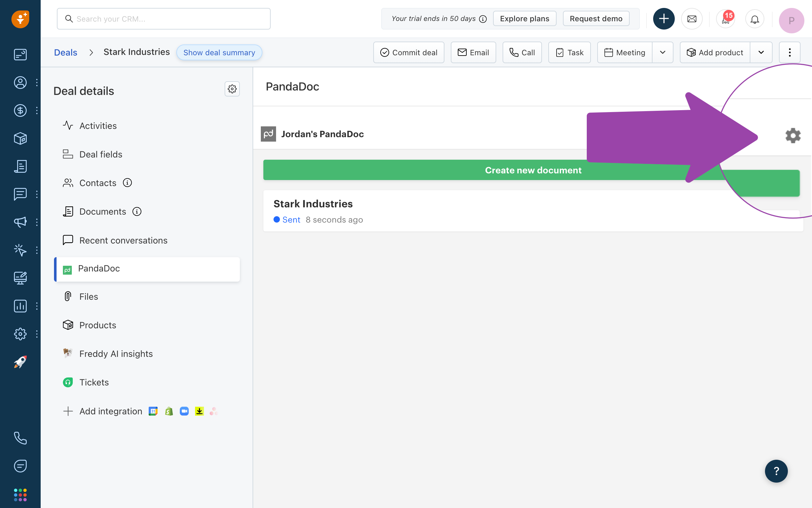The width and height of the screenshot is (812, 508).
Task: Click the Create new document button
Action: point(533,170)
